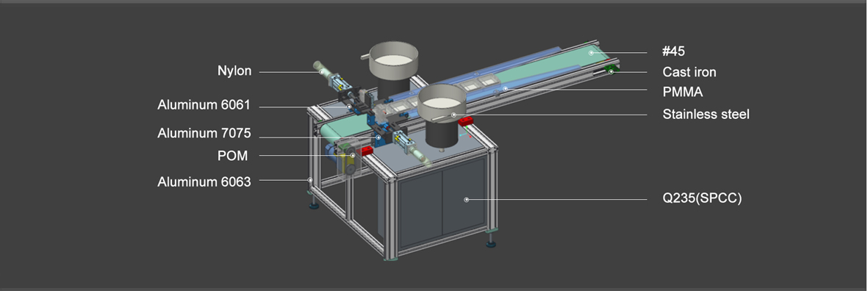
Task: Select the #45 steel label
Action: (x=674, y=51)
